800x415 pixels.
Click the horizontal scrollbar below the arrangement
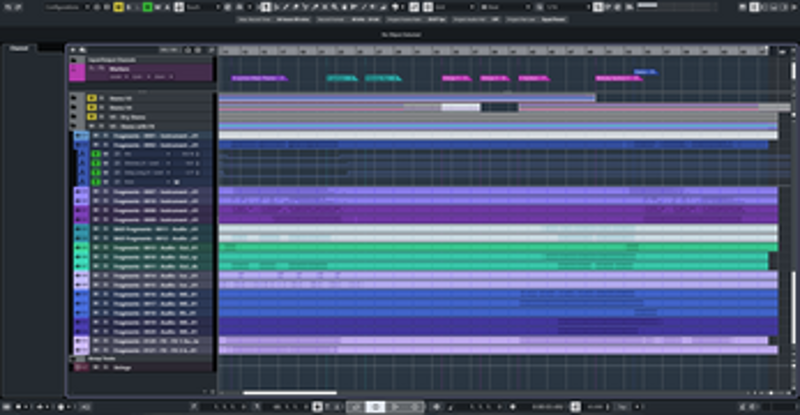click(x=290, y=393)
